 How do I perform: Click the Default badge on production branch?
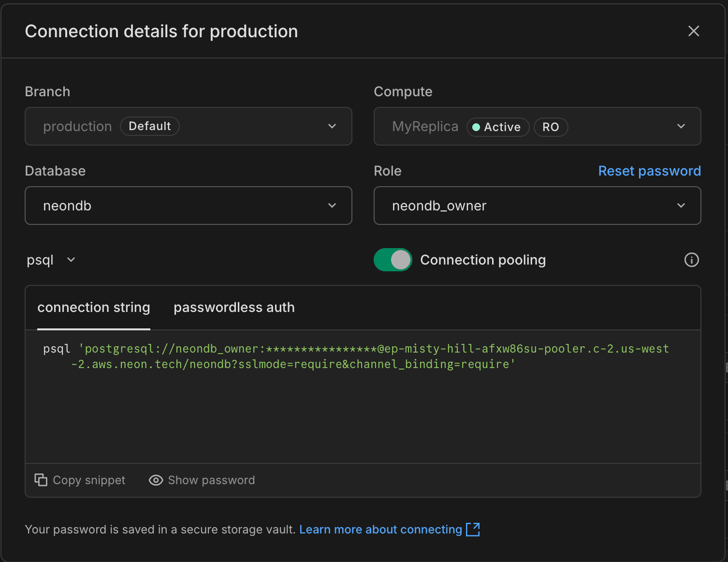point(149,126)
